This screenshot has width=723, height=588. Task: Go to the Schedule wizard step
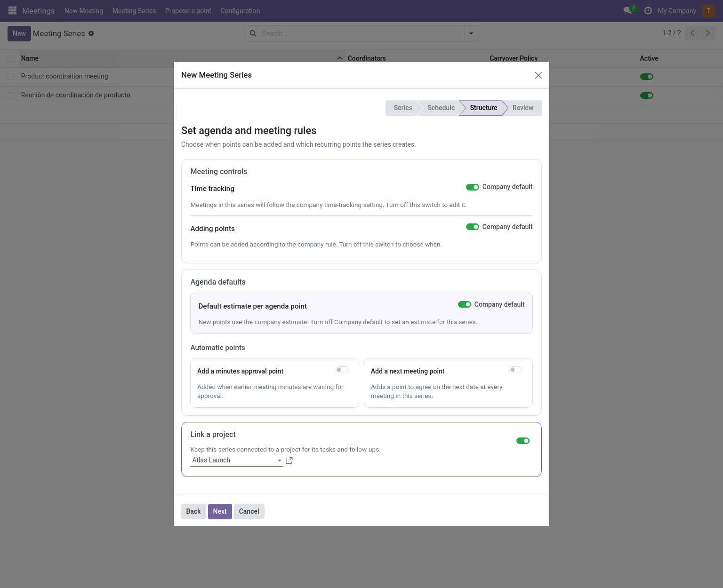coord(441,108)
